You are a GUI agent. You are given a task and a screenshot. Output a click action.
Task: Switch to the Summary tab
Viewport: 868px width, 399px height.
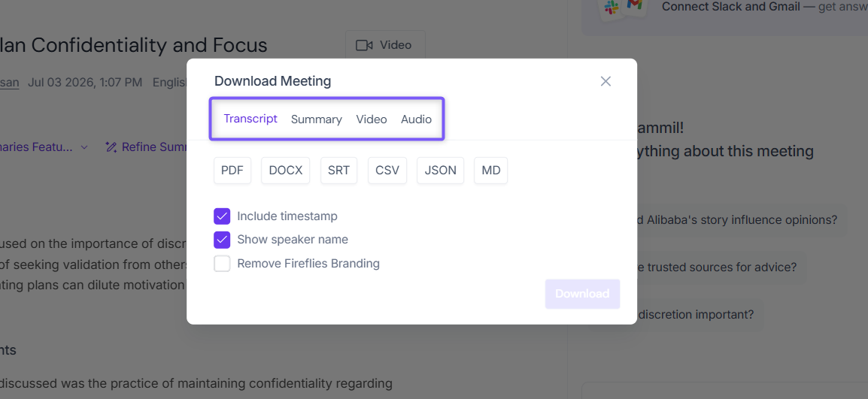click(317, 119)
